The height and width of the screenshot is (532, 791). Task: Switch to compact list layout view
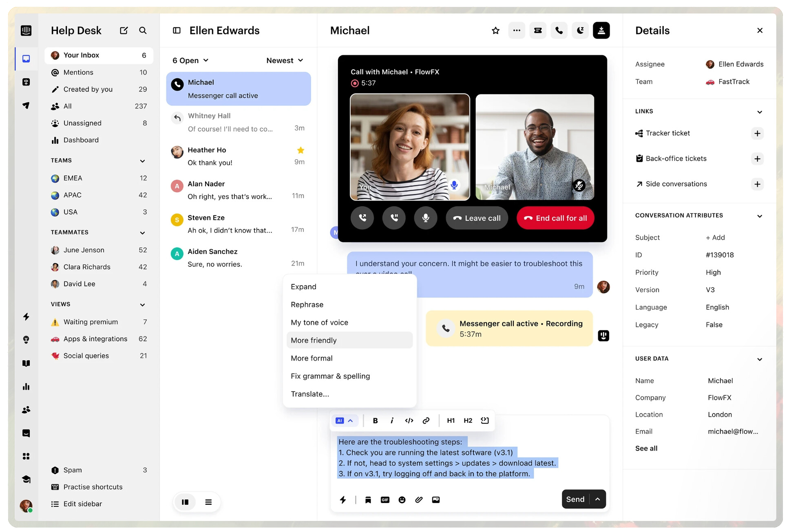click(208, 502)
